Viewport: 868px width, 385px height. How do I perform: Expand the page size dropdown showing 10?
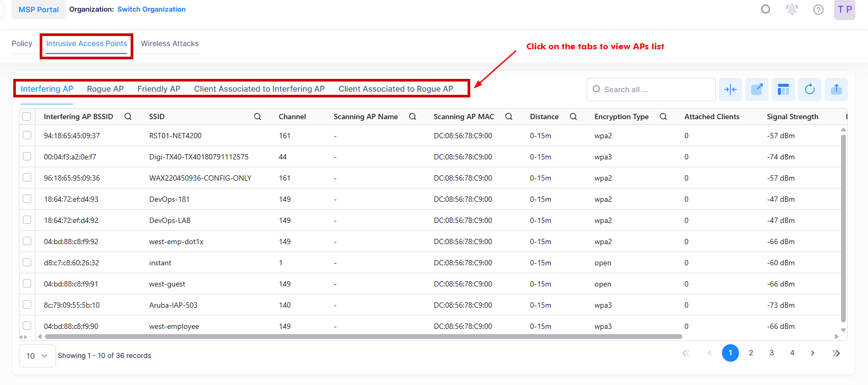(38, 356)
